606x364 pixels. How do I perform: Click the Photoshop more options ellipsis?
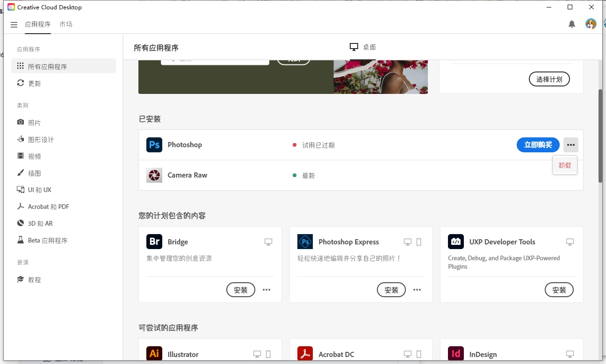pyautogui.click(x=570, y=145)
